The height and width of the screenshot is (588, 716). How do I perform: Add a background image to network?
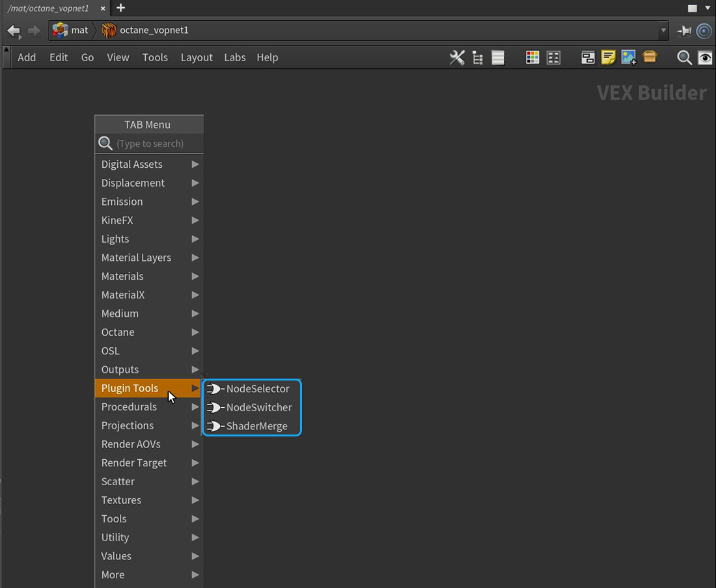629,58
